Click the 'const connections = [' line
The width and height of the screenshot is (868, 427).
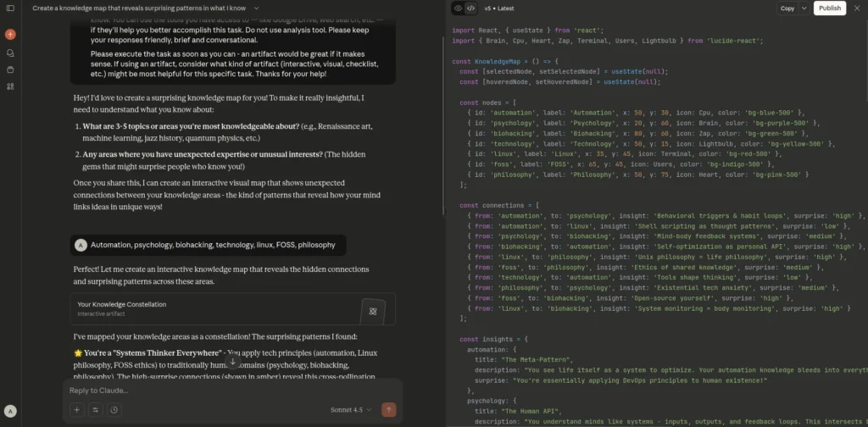pyautogui.click(x=500, y=206)
